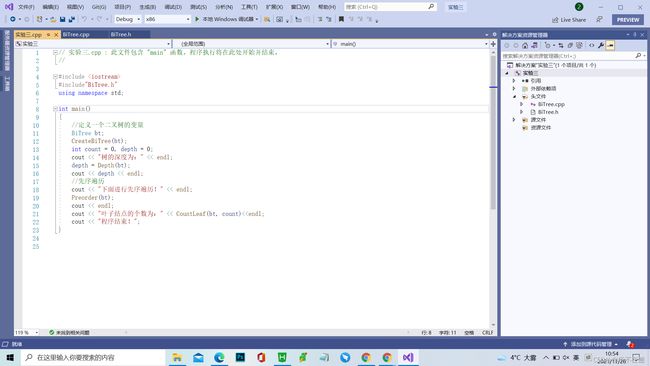Click the Live Share button
650x366 pixels.
(x=569, y=19)
